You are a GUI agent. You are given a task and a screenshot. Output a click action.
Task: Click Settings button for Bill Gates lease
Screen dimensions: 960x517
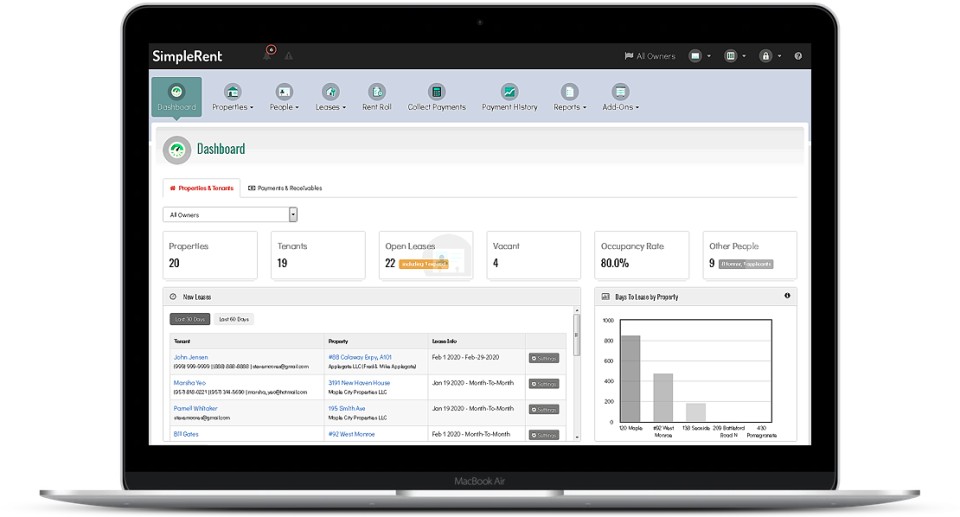point(544,435)
